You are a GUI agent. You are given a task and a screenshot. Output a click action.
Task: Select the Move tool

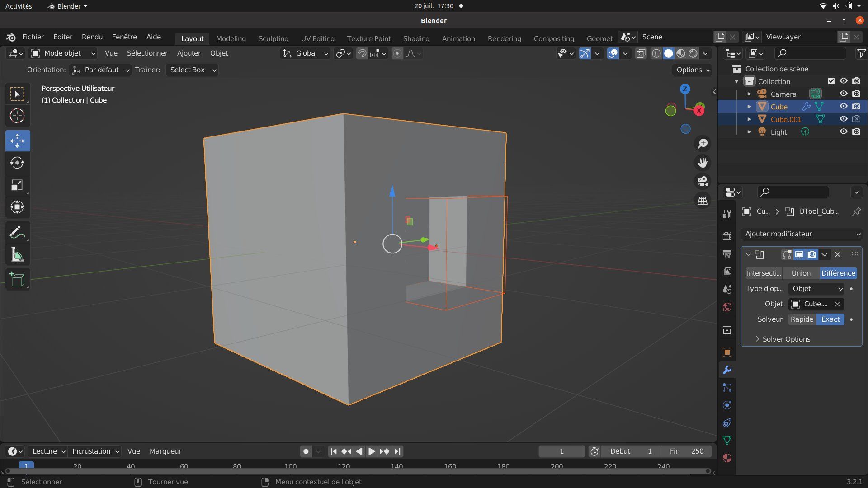(17, 141)
